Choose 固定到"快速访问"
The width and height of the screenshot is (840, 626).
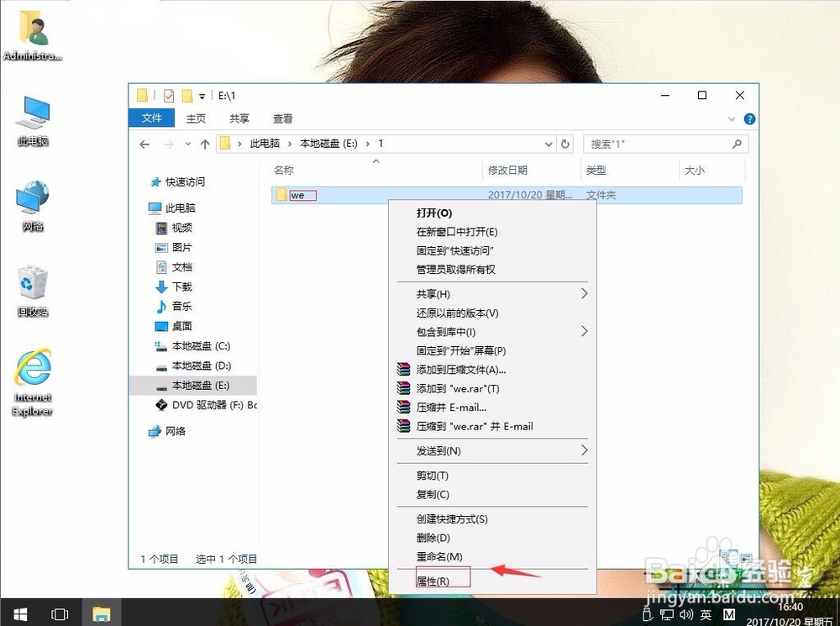click(492, 250)
